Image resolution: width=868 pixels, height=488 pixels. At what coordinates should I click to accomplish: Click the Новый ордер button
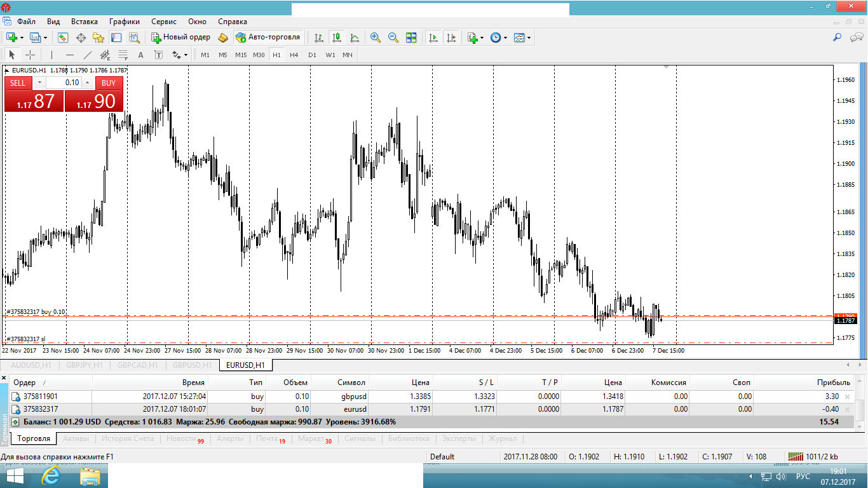coord(180,37)
